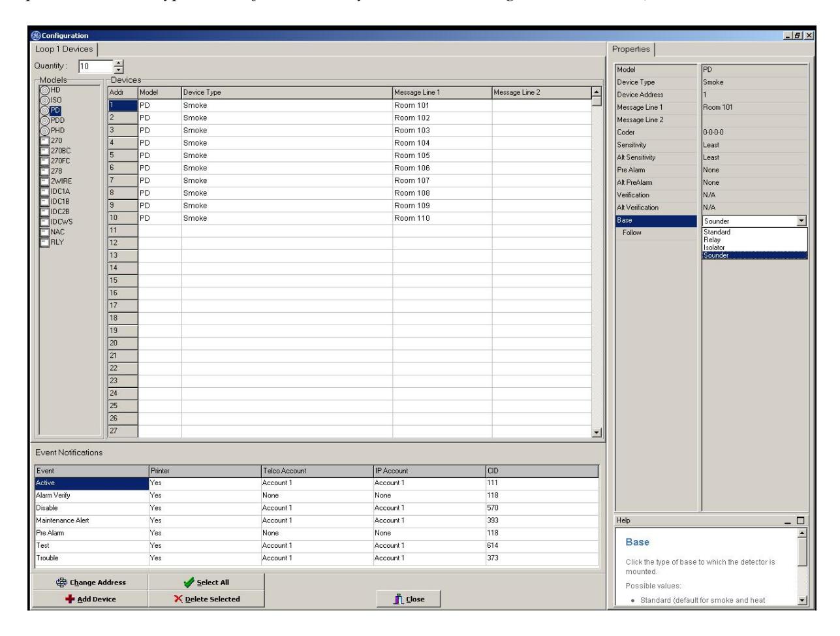Select the ISO model icon
This screenshot has width=840, height=636.
(45, 101)
